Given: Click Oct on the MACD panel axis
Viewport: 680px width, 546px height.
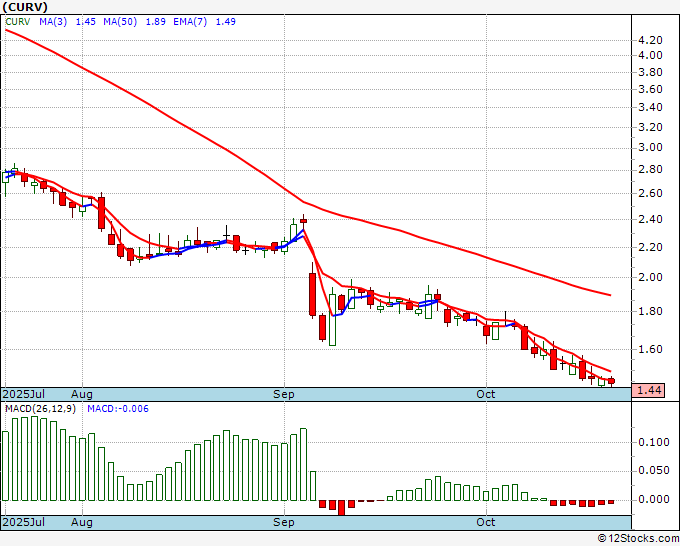Looking at the screenshot, I should coord(486,522).
